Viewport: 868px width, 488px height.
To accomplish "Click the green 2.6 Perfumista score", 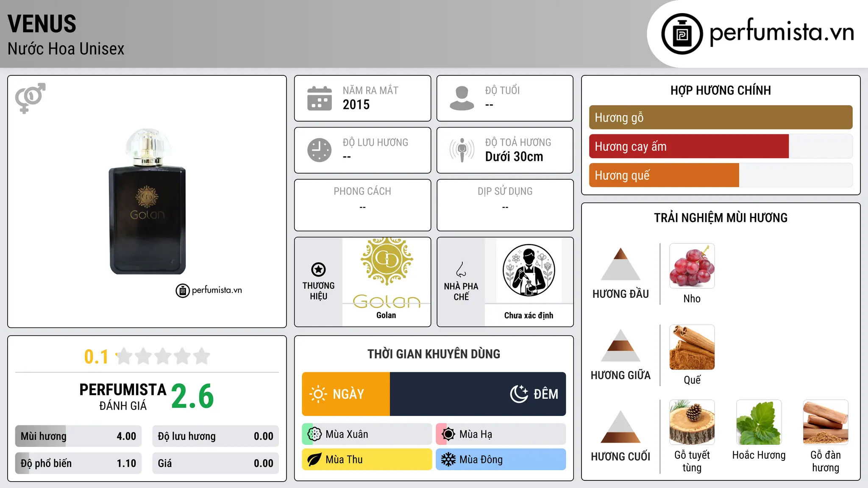I will click(193, 396).
